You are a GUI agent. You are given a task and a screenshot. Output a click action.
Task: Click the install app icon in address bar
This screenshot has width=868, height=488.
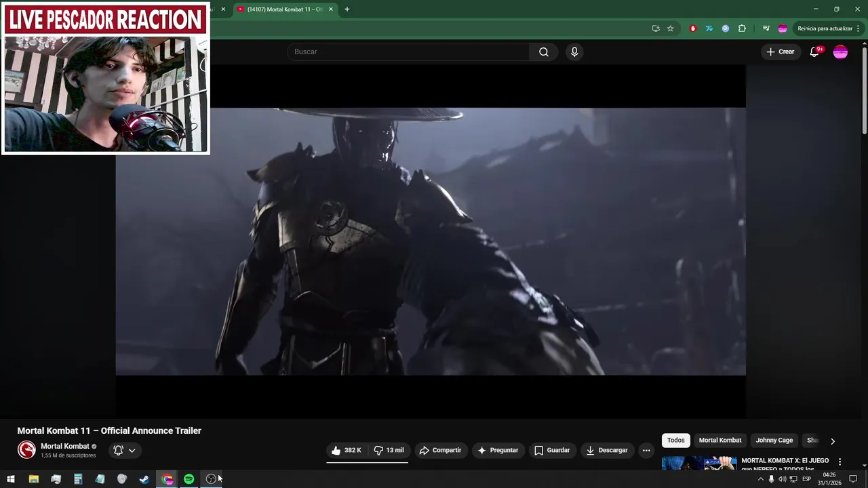coord(655,28)
